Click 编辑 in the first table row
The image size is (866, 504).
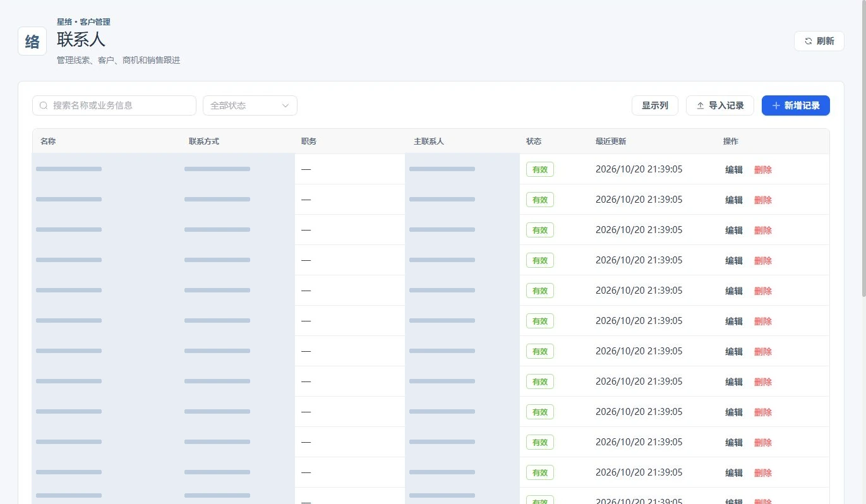tap(734, 169)
